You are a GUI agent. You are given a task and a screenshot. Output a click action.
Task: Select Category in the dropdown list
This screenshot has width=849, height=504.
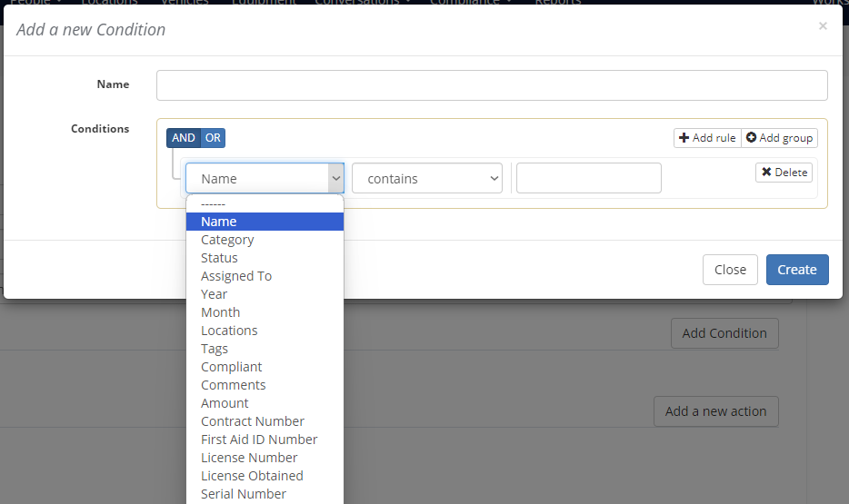pyautogui.click(x=265, y=240)
